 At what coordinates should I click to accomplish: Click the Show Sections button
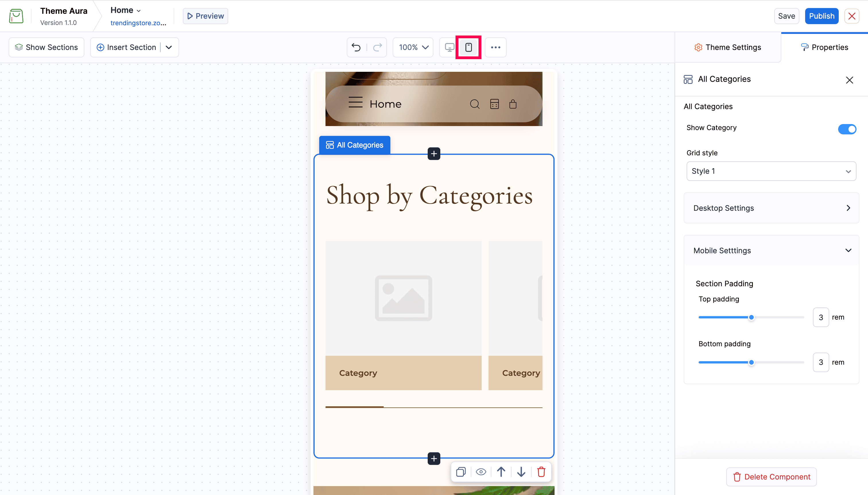click(x=46, y=47)
